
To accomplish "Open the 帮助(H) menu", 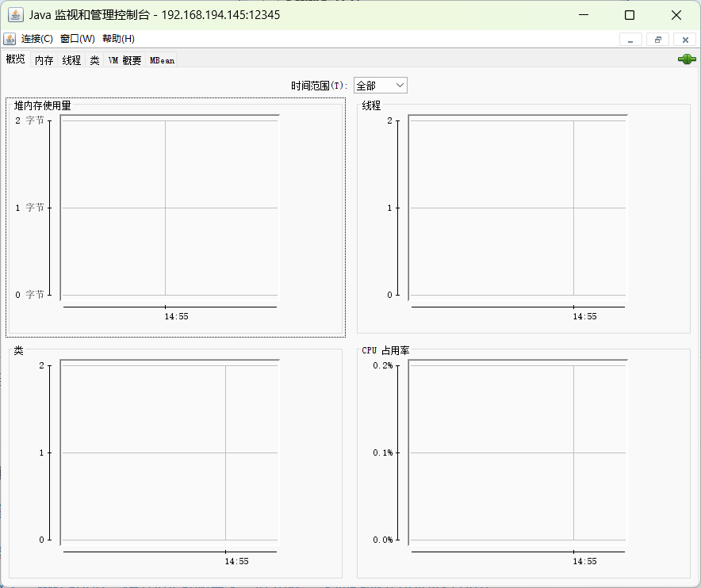I will pyautogui.click(x=118, y=39).
